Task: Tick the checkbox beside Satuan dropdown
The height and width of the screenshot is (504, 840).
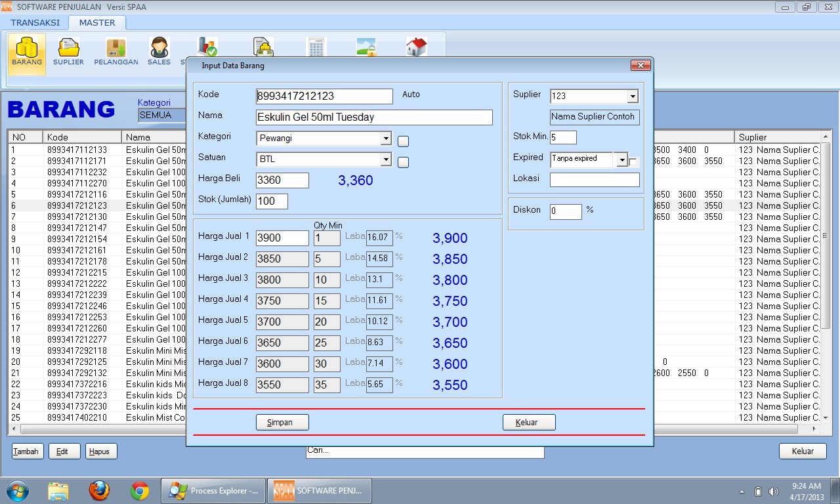Action: 404,162
